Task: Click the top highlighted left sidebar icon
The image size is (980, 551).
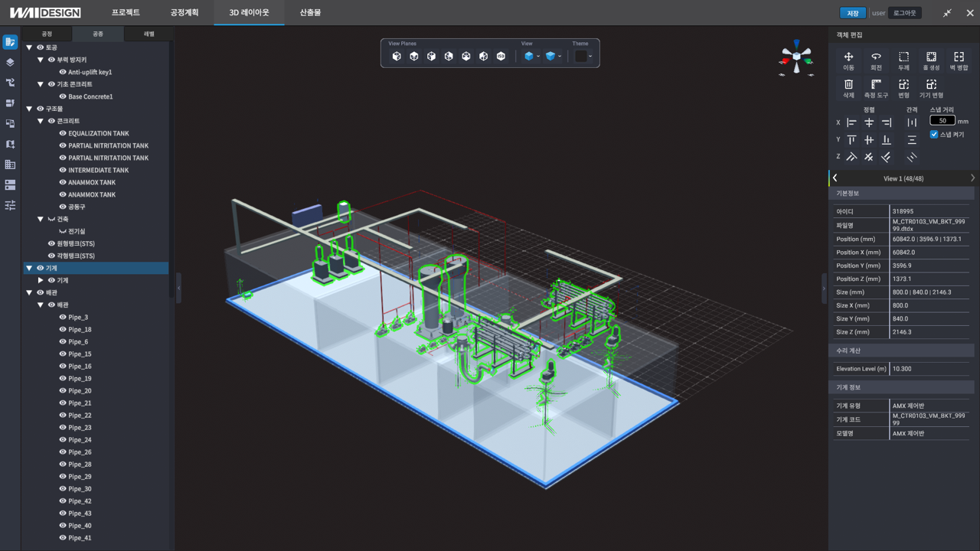Action: (10, 41)
